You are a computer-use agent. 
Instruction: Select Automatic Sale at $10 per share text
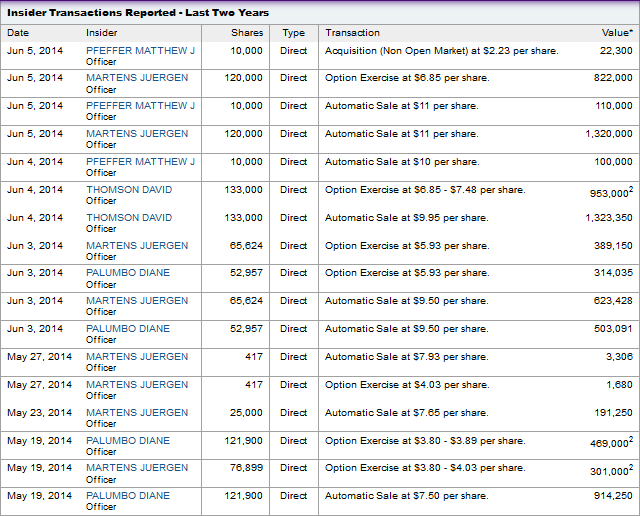click(402, 162)
